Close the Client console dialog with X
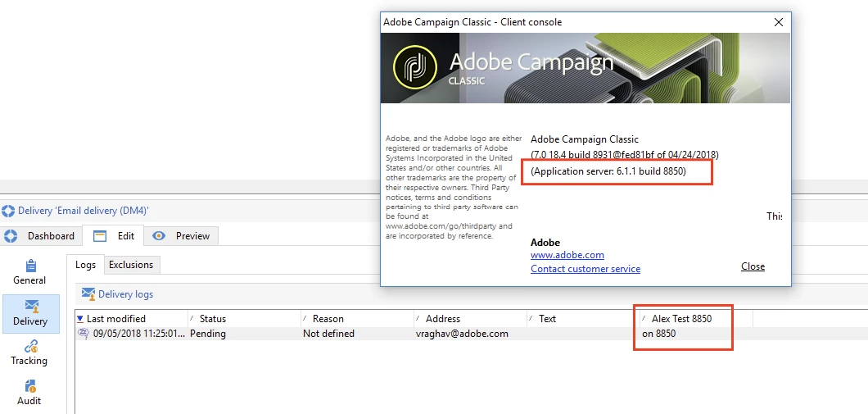Image resolution: width=868 pixels, height=414 pixels. pyautogui.click(x=778, y=22)
